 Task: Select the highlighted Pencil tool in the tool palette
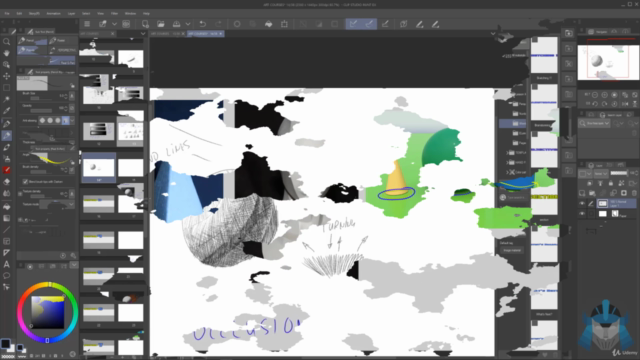pos(7,136)
